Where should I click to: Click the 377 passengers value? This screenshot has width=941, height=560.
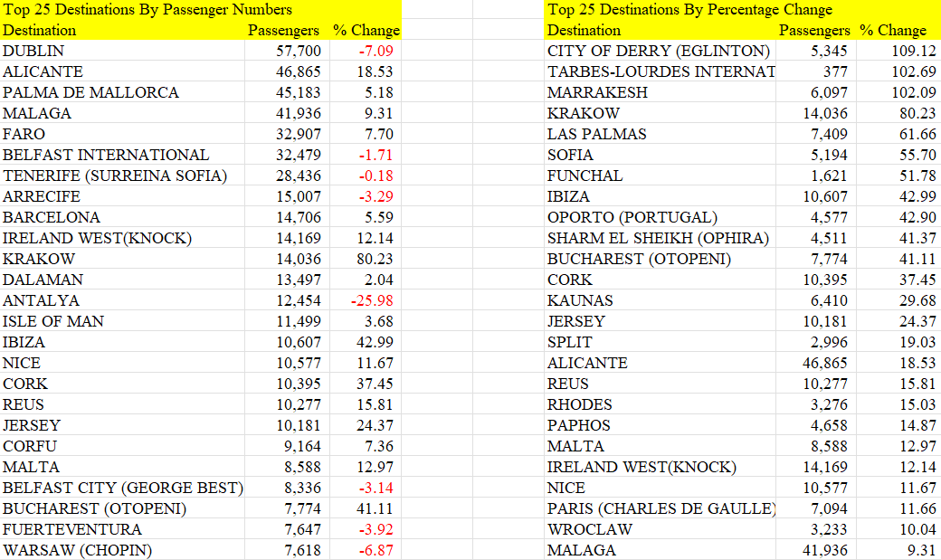pyautogui.click(x=835, y=71)
